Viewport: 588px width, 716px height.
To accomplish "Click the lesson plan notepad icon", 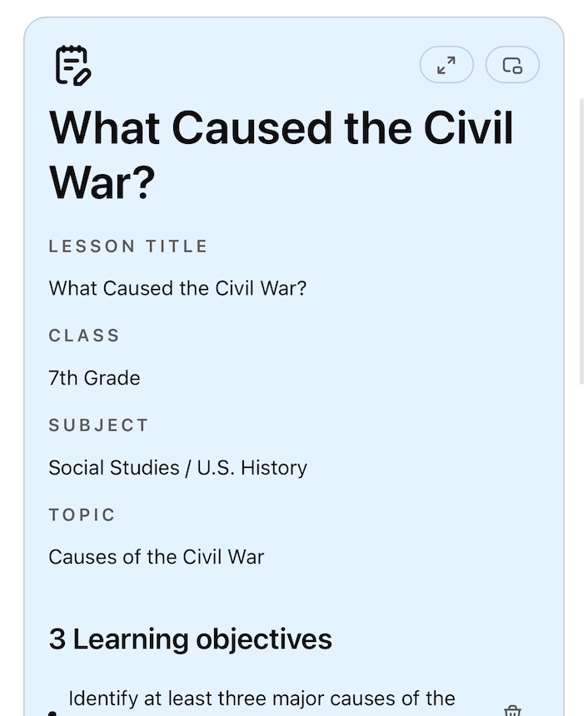I will click(x=72, y=65).
